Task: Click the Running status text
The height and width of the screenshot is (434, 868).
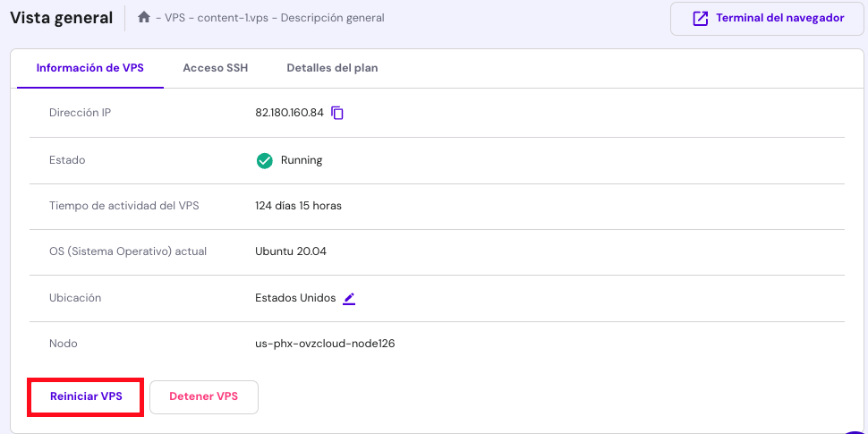Action: pos(302,160)
